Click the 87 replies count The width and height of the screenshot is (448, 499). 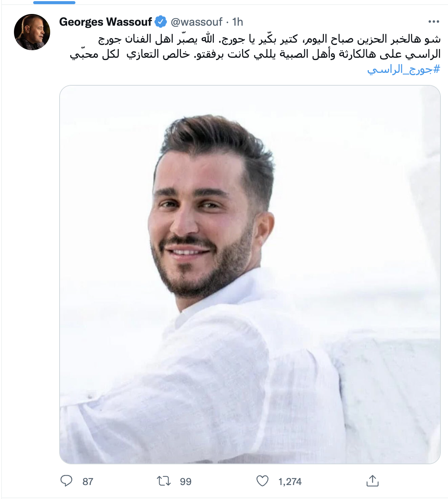pyautogui.click(x=88, y=482)
